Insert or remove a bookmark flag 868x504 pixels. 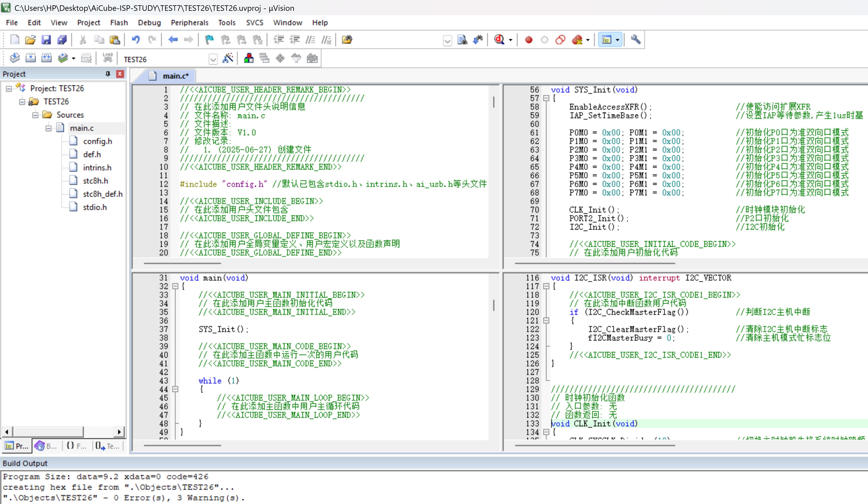209,40
